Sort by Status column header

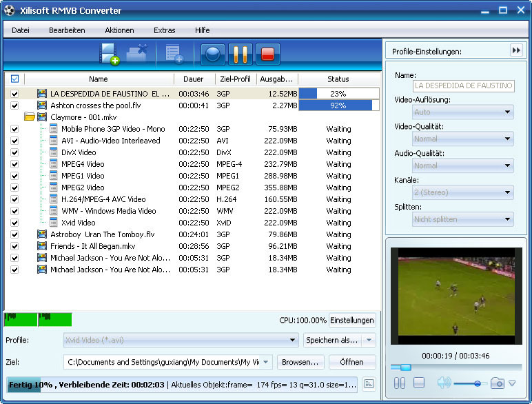(x=338, y=79)
